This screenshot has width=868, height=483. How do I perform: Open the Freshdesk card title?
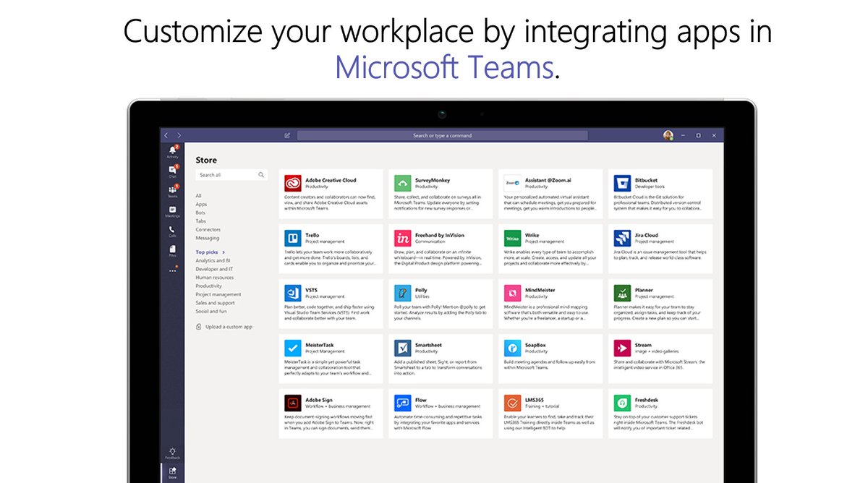click(647, 400)
